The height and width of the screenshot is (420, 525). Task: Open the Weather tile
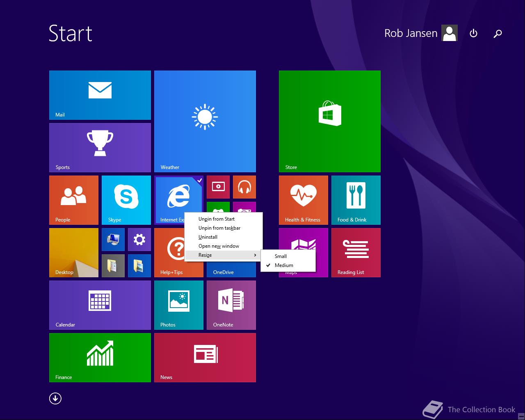click(205, 121)
